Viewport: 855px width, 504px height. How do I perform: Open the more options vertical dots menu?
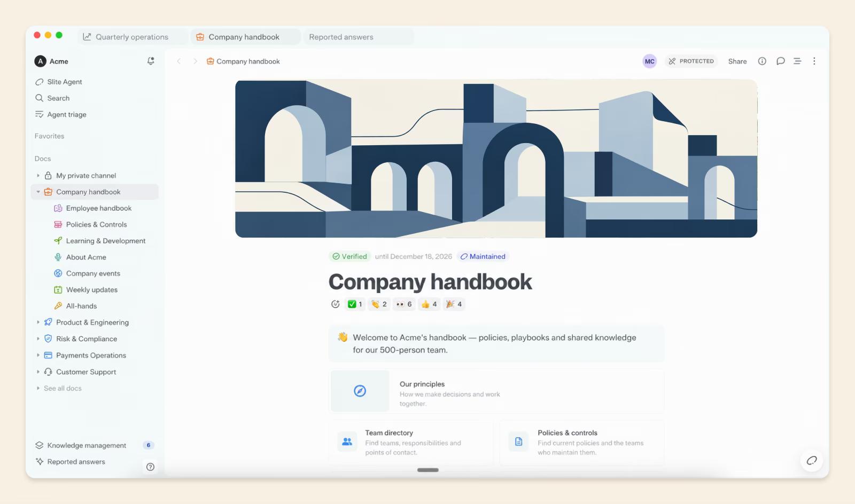pos(814,61)
